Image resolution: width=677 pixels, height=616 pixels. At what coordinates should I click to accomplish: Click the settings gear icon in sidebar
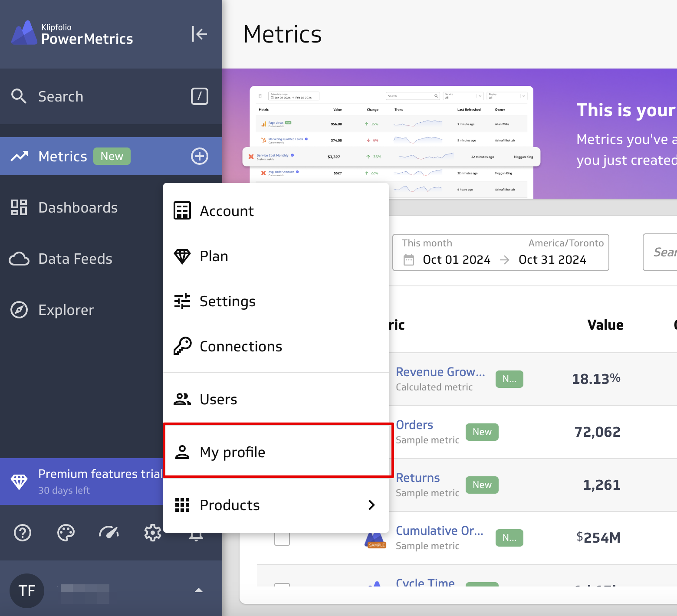[x=152, y=533]
